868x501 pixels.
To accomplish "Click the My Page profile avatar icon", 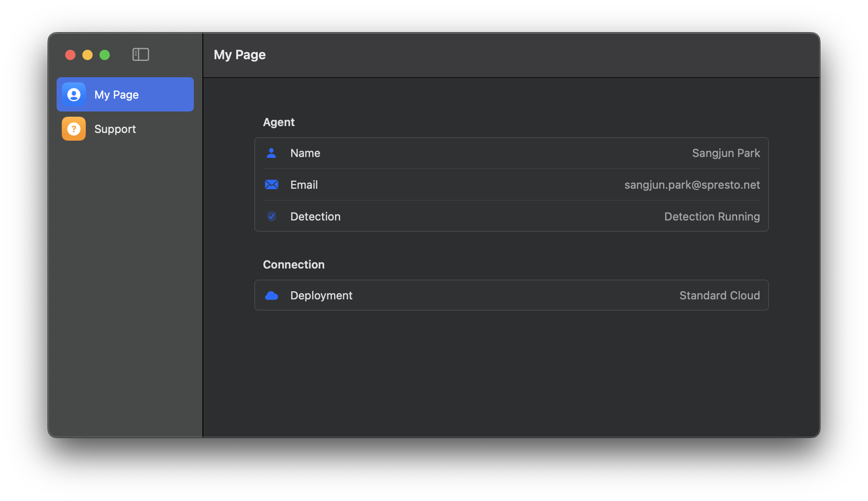I will (74, 94).
